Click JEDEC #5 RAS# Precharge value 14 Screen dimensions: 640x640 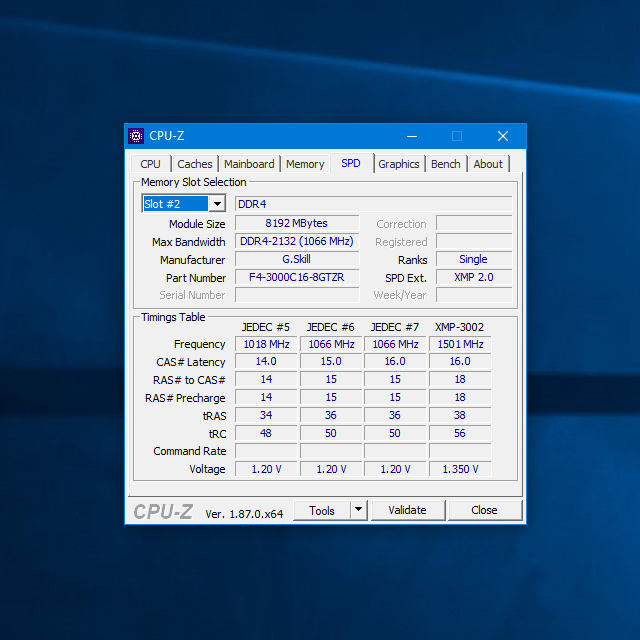tap(266, 398)
